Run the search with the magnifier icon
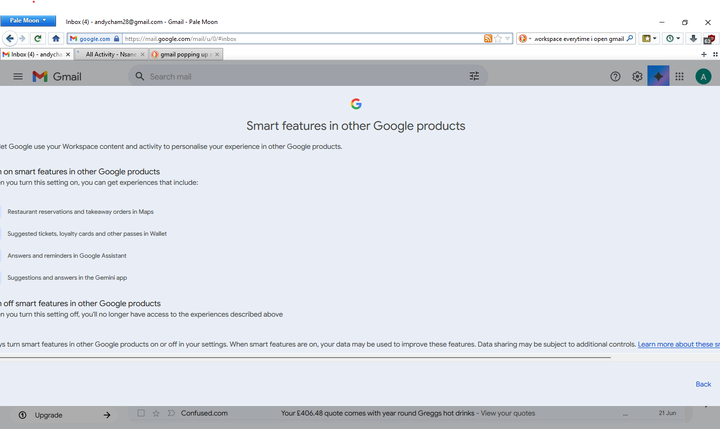 tap(630, 39)
